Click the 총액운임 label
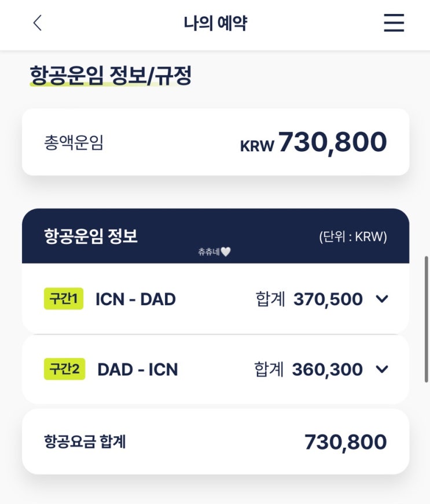430x504 pixels. pos(73,143)
